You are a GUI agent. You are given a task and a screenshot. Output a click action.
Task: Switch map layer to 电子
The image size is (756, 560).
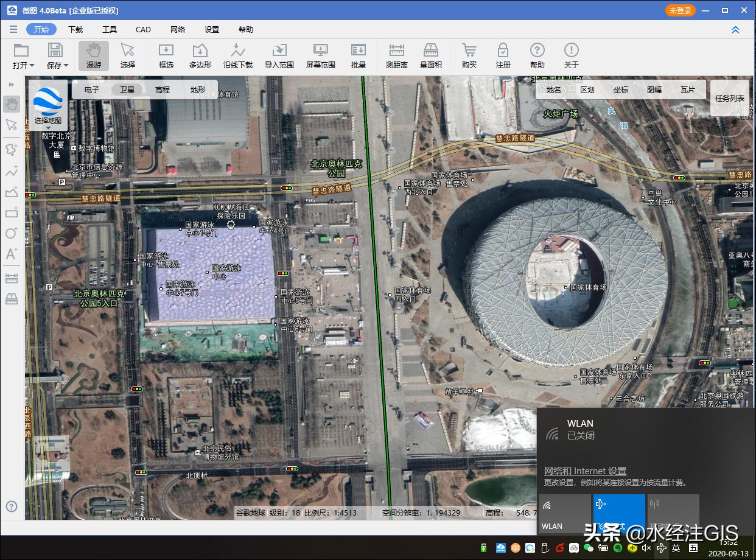pyautogui.click(x=92, y=89)
